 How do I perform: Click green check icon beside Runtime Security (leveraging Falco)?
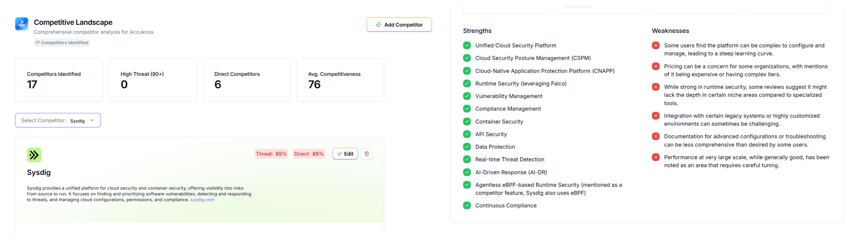(x=467, y=83)
